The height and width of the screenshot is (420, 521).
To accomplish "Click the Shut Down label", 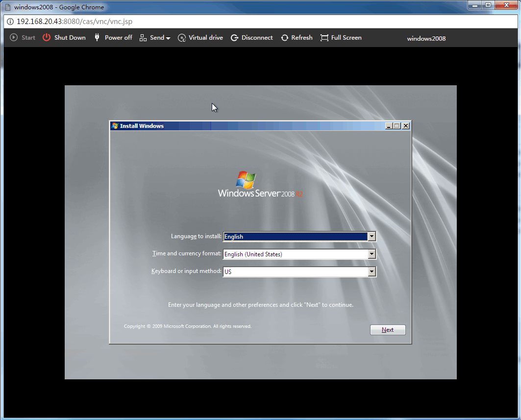I will (x=70, y=38).
